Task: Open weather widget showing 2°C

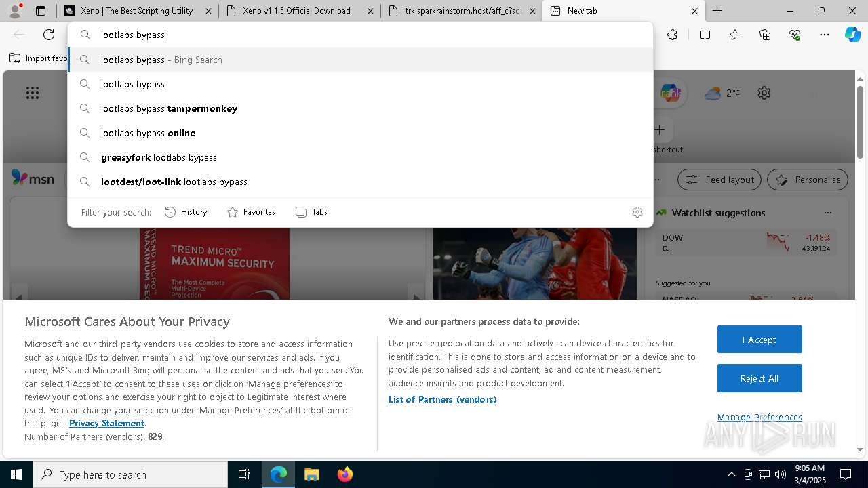Action: 722,93
